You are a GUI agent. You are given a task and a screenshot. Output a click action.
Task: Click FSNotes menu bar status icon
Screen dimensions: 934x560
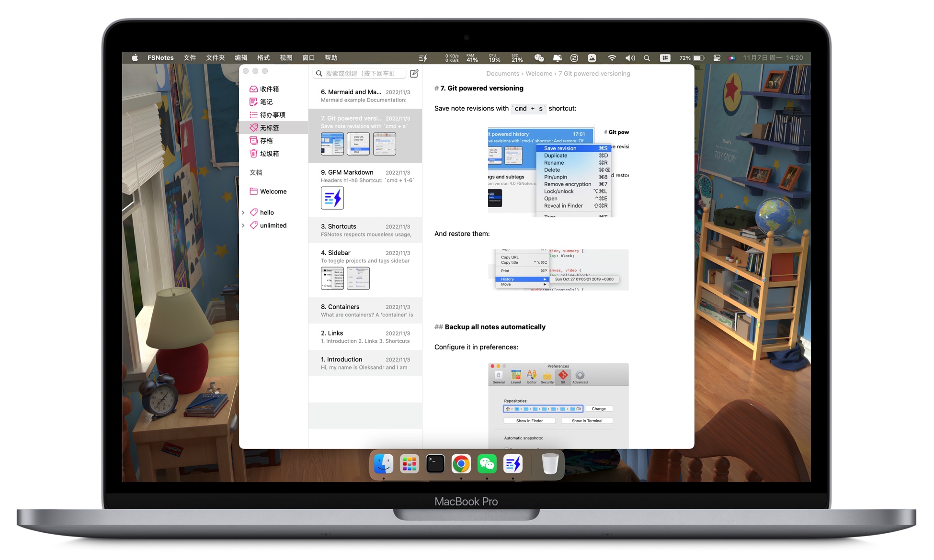[x=423, y=58]
